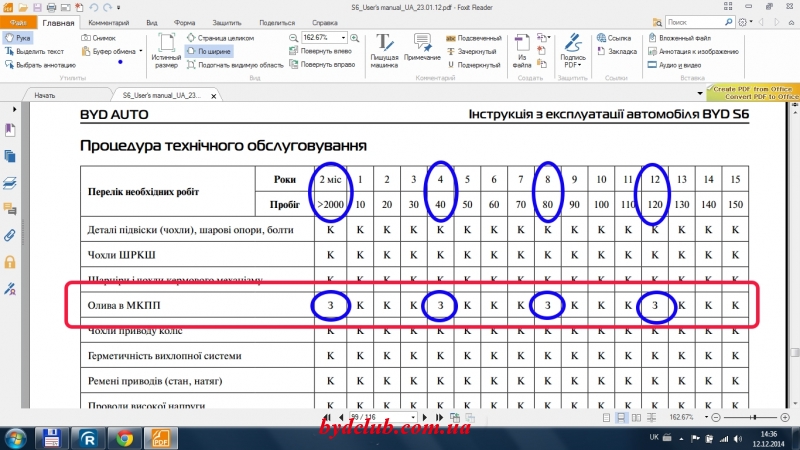800x450 pixels.
Task: Toggle continuous page display mode
Action: [x=621, y=417]
